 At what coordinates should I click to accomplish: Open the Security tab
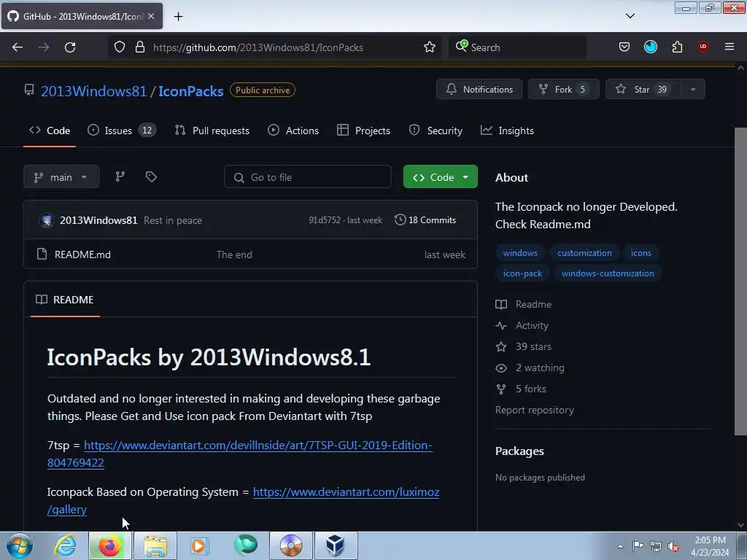[x=436, y=131]
